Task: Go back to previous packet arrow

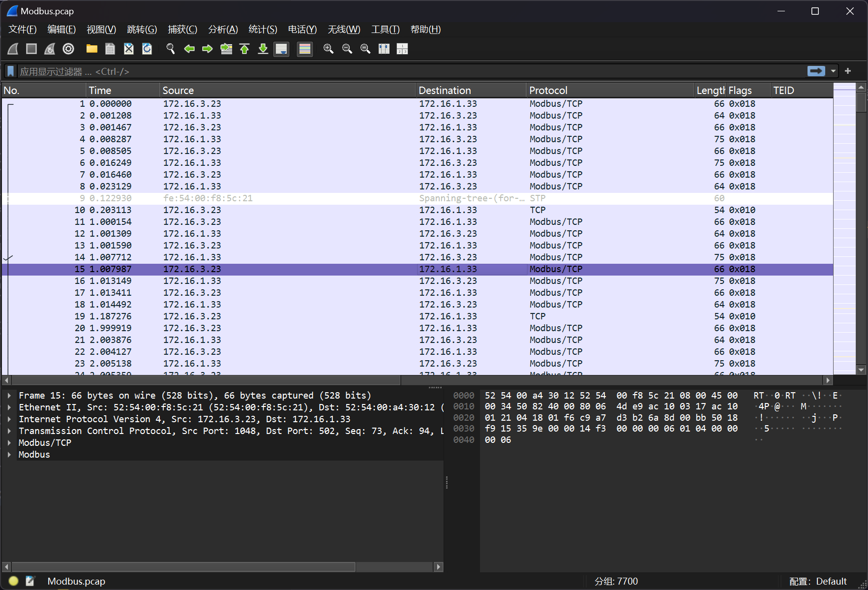Action: tap(189, 49)
